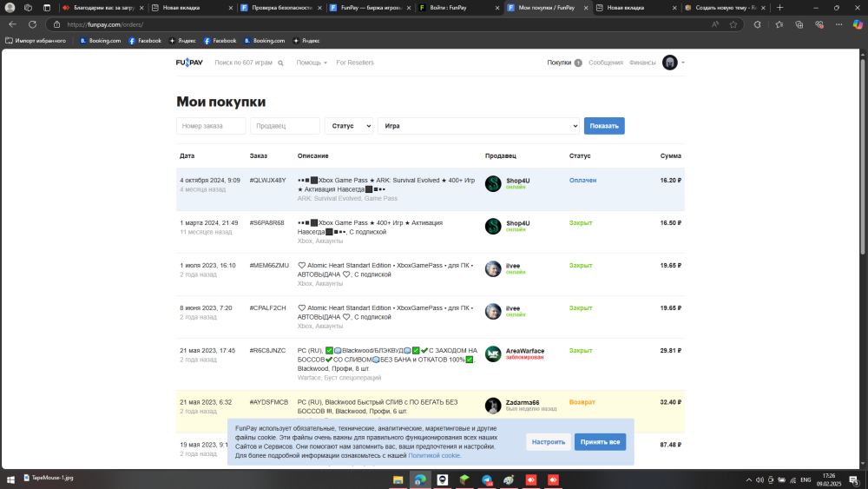This screenshot has height=489, width=868.
Task: Open the FunPay logo home link
Action: (189, 63)
